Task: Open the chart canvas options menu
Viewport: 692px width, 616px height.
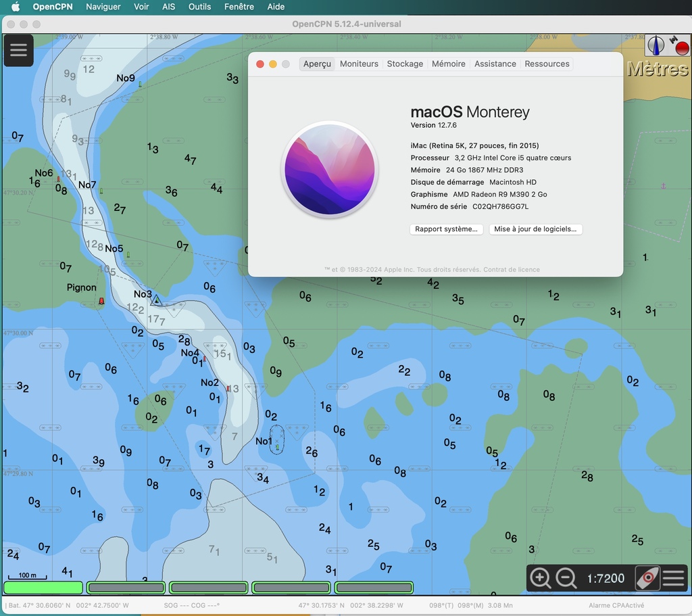Action: [x=673, y=578]
